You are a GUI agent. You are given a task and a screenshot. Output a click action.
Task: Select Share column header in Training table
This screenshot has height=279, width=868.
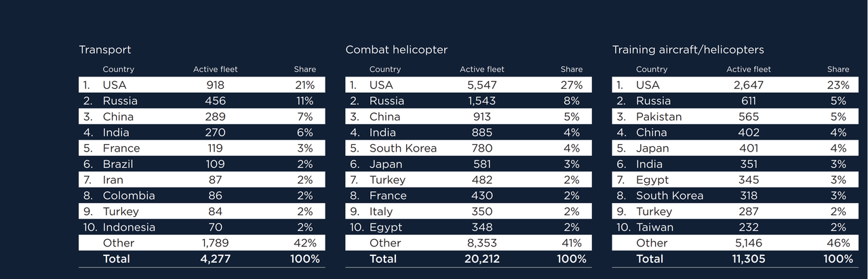coord(838,69)
